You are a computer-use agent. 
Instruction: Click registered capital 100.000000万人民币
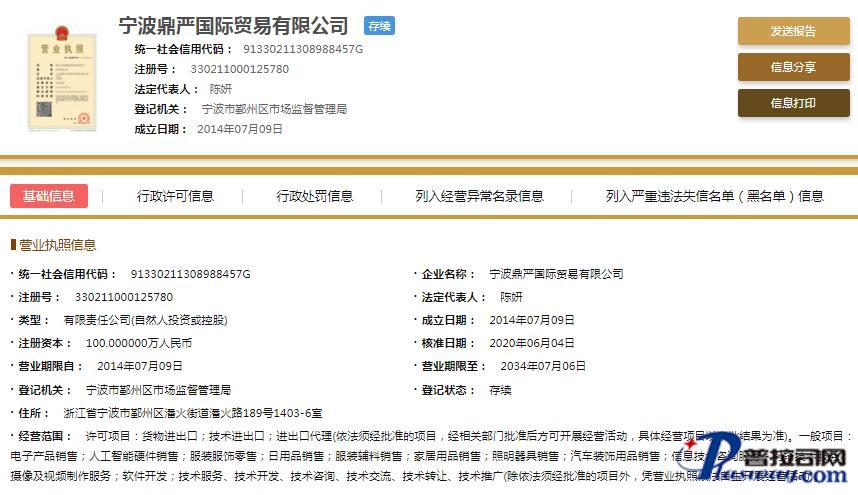[139, 343]
